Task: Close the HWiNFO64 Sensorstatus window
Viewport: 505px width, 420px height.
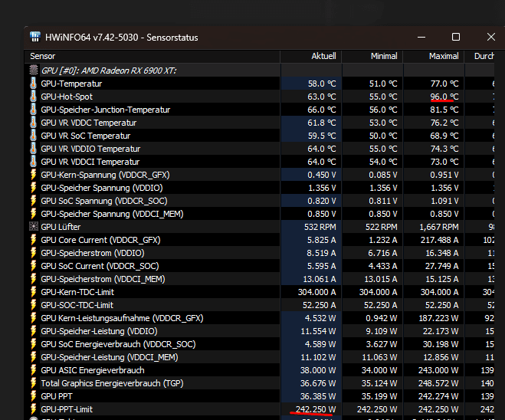Action: [x=491, y=37]
